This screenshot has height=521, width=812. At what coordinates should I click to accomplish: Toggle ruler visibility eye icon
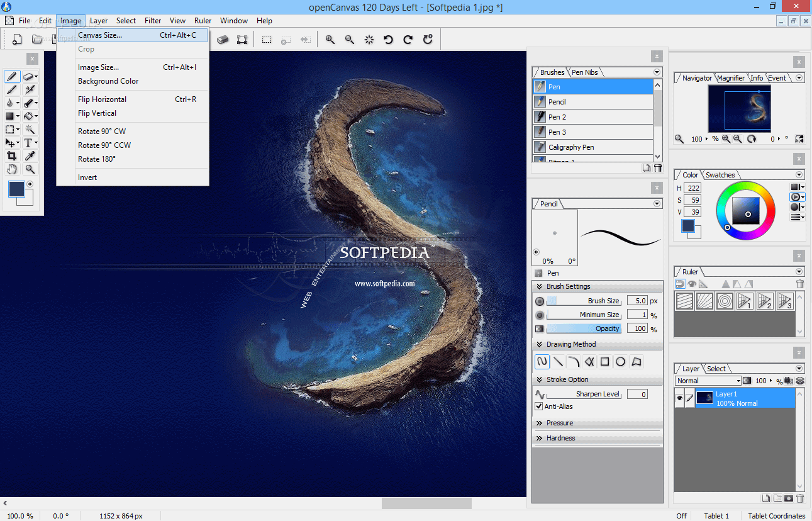pyautogui.click(x=692, y=284)
